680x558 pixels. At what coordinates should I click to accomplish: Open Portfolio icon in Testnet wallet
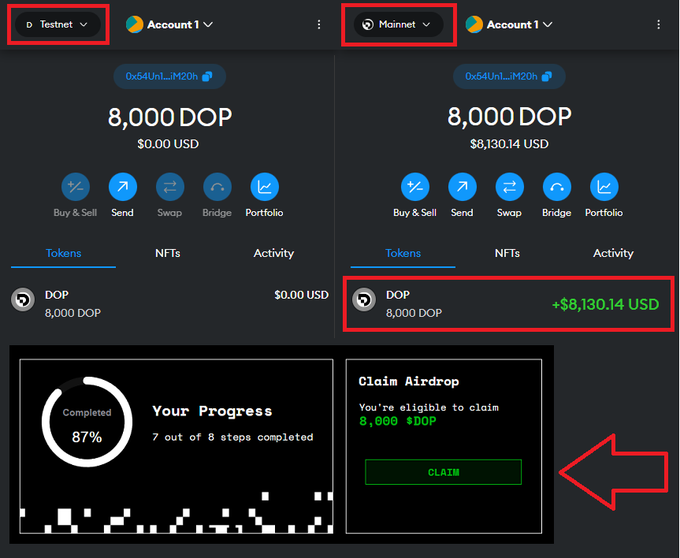point(265,187)
